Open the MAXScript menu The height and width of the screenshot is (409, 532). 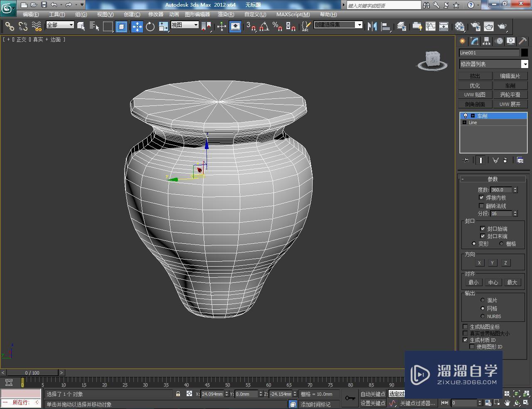(293, 14)
